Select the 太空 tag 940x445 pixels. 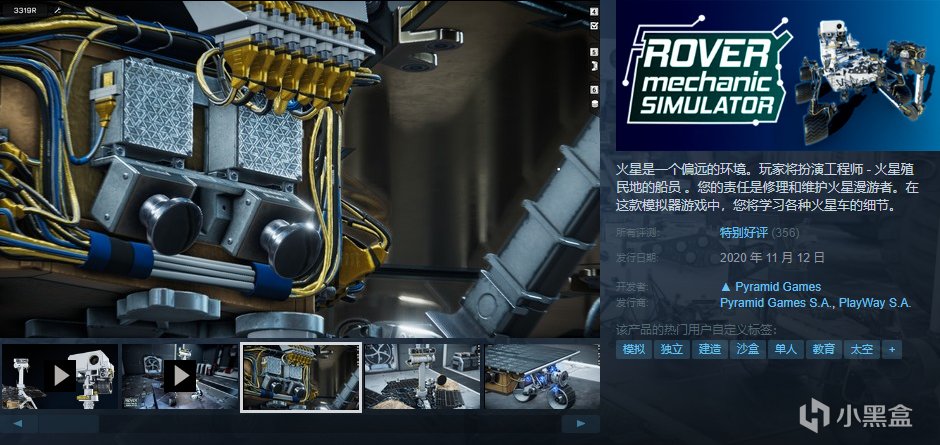[861, 350]
